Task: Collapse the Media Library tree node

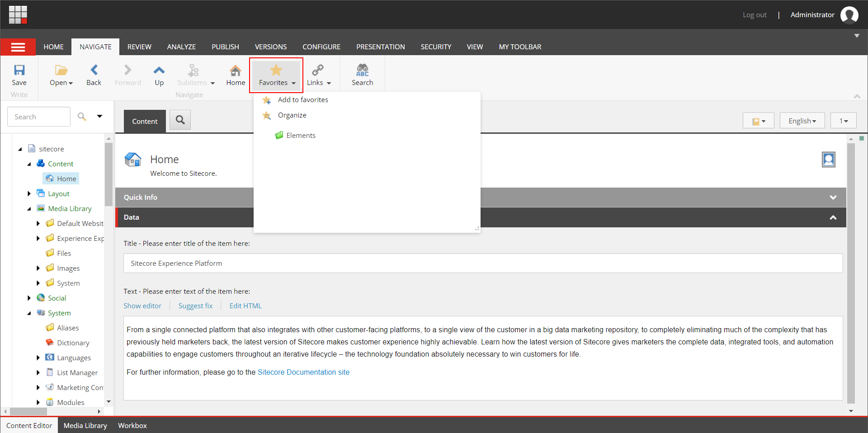Action: click(29, 208)
